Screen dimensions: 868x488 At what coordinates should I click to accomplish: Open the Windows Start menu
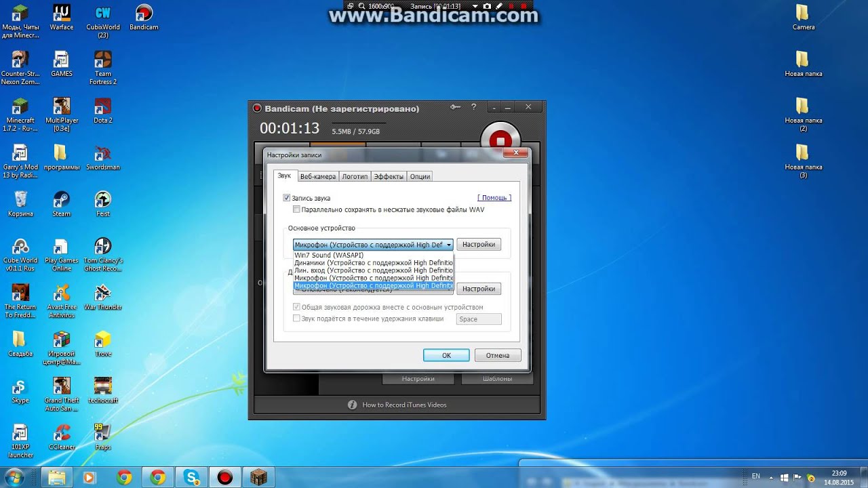click(x=14, y=477)
